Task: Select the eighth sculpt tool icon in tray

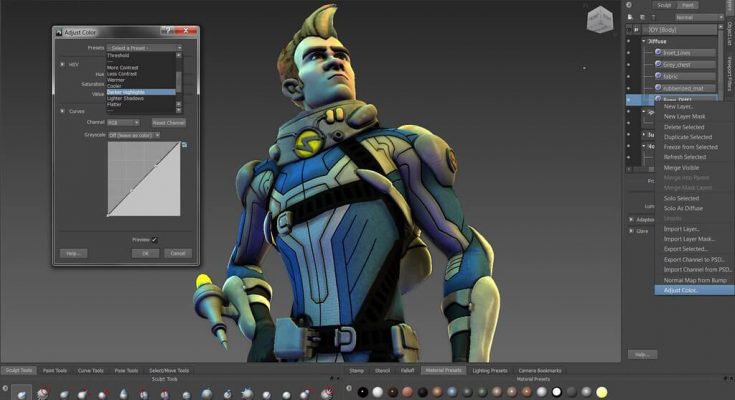Action: pos(165,394)
